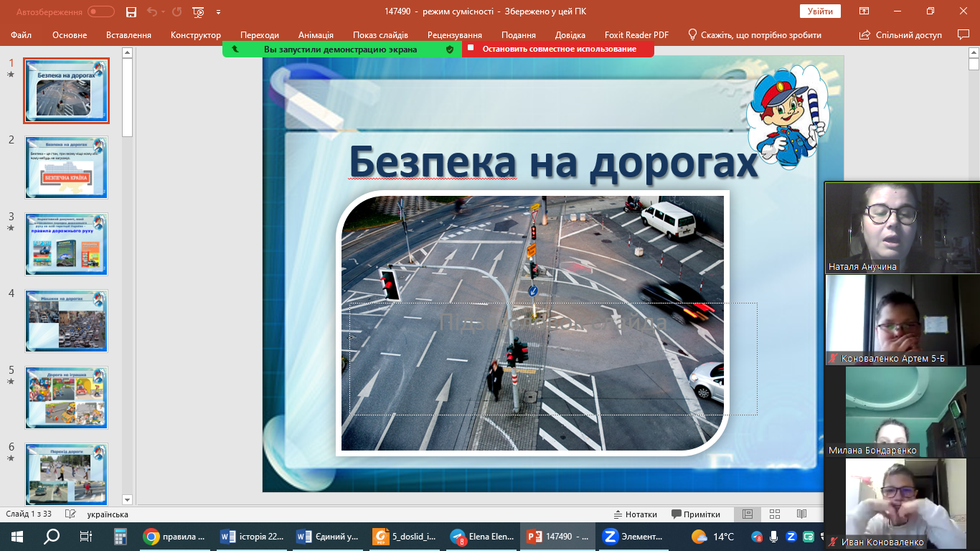980x551 pixels.
Task: Click the spell check icon in status bar
Action: point(70,514)
